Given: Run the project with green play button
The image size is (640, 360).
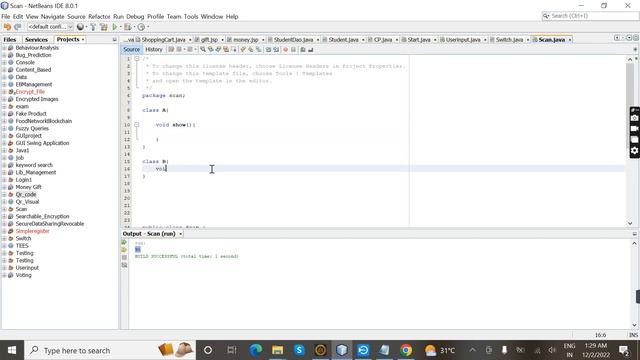Looking at the screenshot, I should (115, 27).
